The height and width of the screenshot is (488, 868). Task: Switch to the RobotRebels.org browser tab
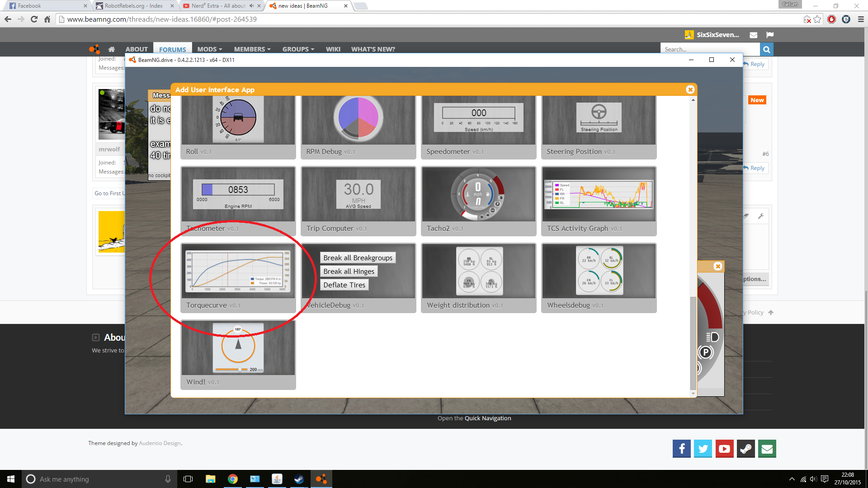pos(133,6)
